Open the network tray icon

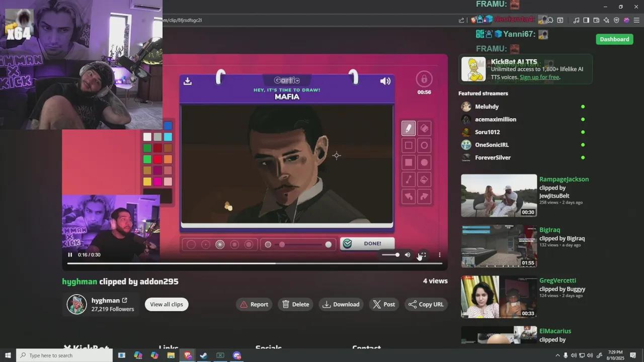pyautogui.click(x=582, y=355)
